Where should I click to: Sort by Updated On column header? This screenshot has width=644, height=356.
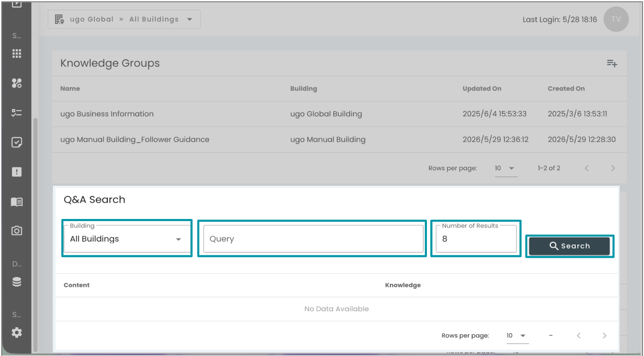pyautogui.click(x=482, y=88)
